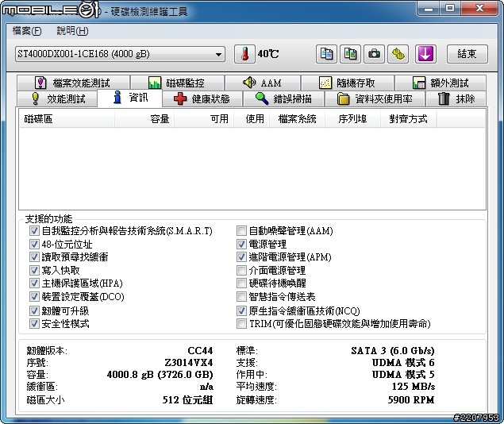Toggle the 自動噪聲管理(AAM) checkbox

click(241, 230)
